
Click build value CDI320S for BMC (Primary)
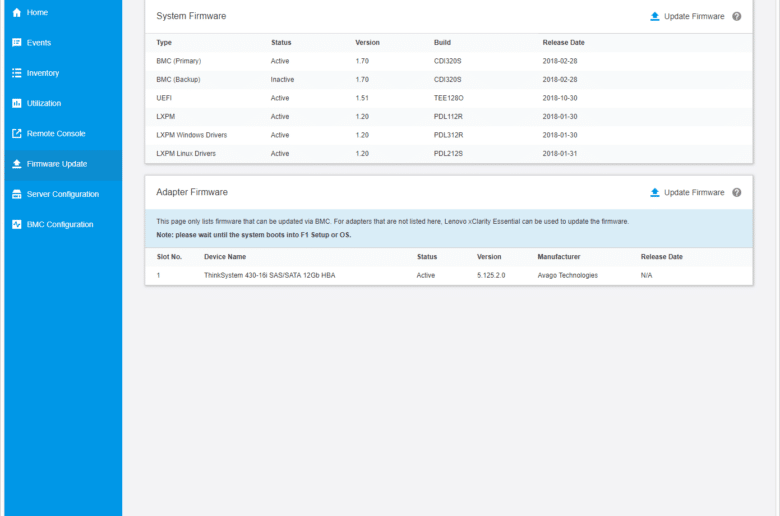click(x=448, y=61)
